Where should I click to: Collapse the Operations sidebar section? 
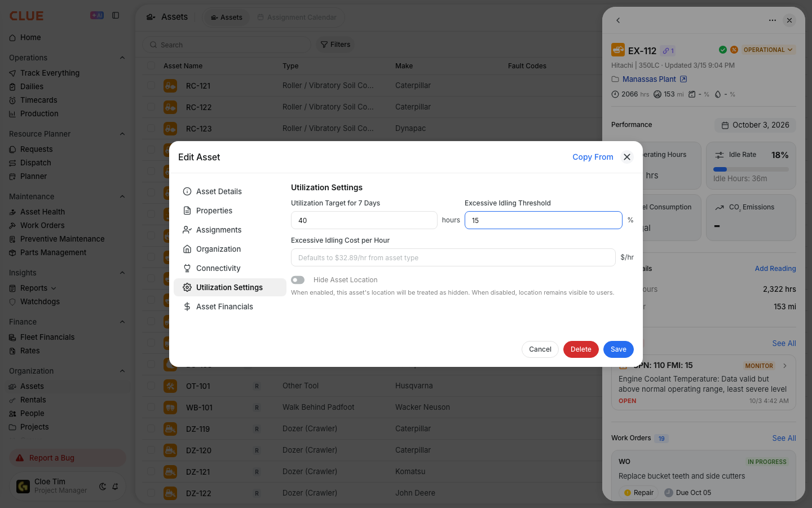click(122, 58)
